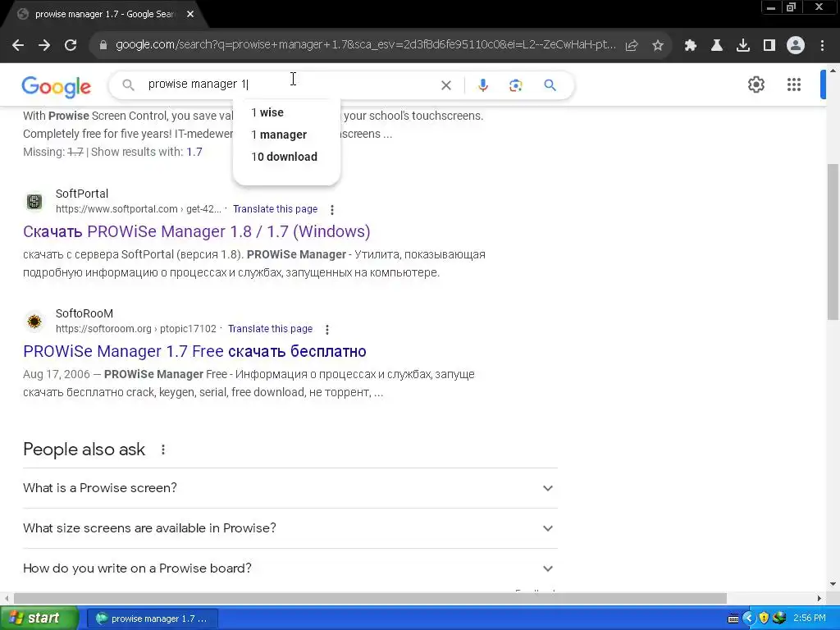Submit the search with the blue magnifier
Screen dimensions: 840x630
point(550,85)
